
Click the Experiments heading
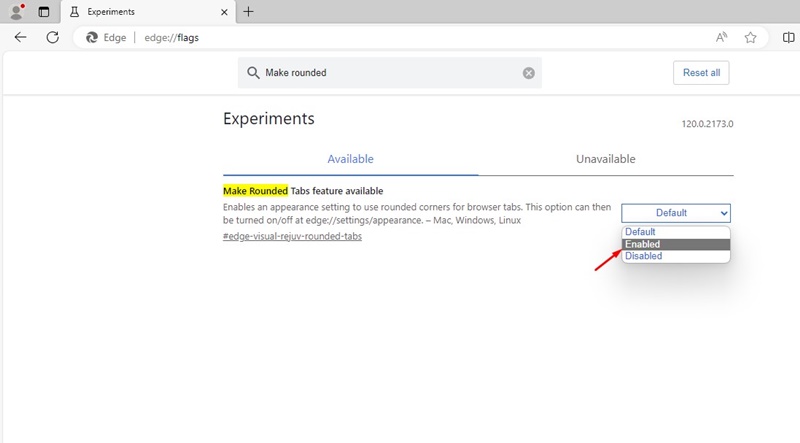(x=268, y=118)
